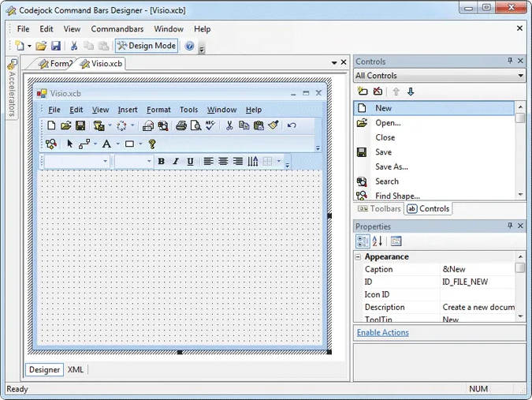This screenshot has width=532, height=400.
Task: Open the All Controls combo box
Action: [439, 76]
